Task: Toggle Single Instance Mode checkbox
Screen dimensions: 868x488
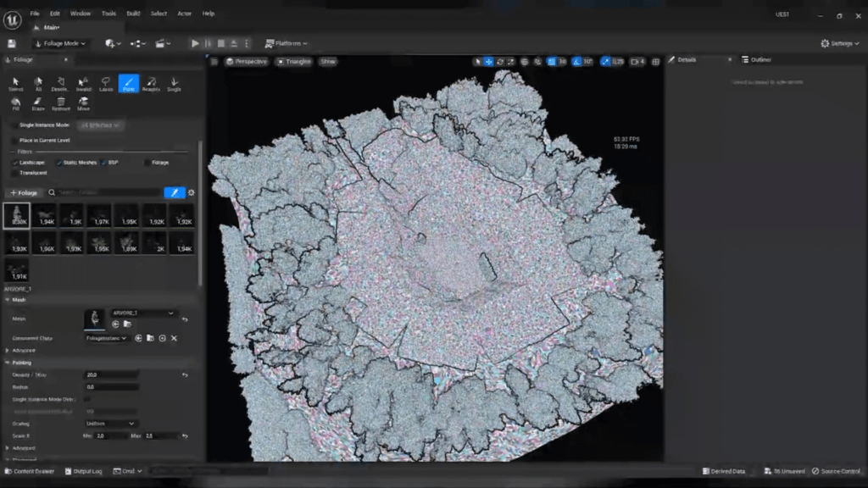Action: tap(14, 125)
